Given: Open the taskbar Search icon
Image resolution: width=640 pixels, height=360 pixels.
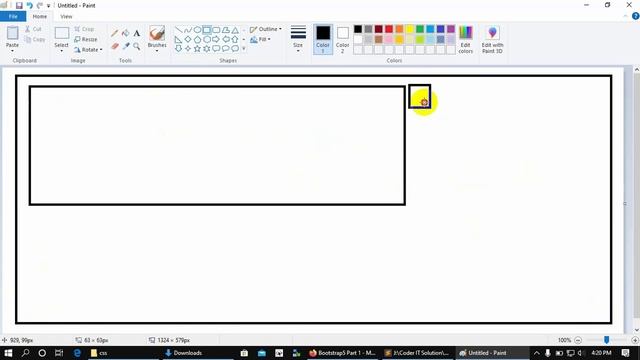Looking at the screenshot, I should click(25, 353).
